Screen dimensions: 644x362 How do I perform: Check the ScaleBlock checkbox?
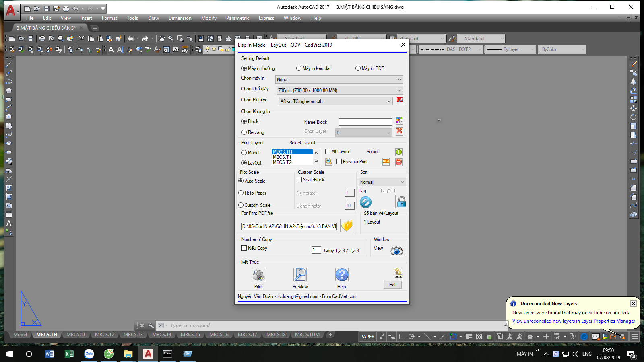tap(299, 180)
